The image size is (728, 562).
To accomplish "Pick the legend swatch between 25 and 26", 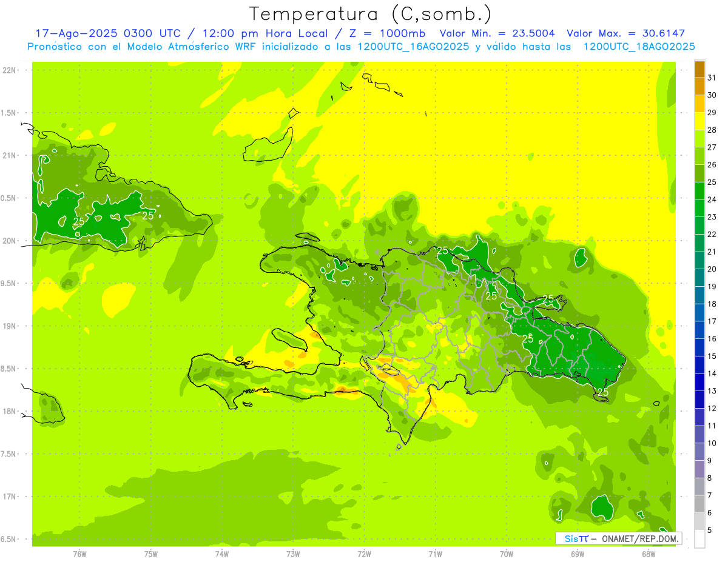I will pos(699,173).
